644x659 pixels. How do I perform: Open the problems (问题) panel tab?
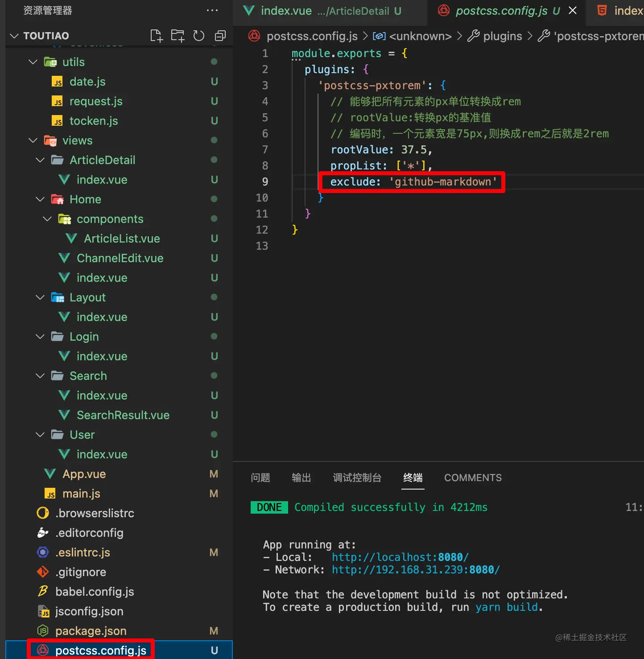point(260,478)
